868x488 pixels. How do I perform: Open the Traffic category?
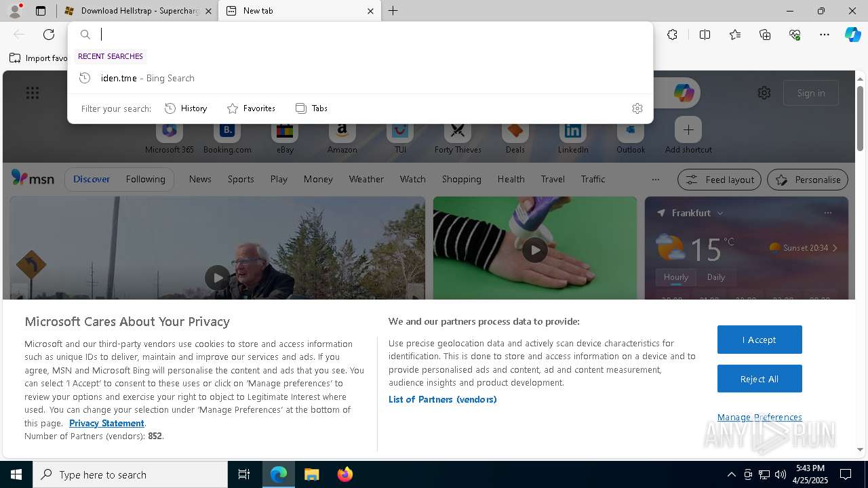point(593,179)
